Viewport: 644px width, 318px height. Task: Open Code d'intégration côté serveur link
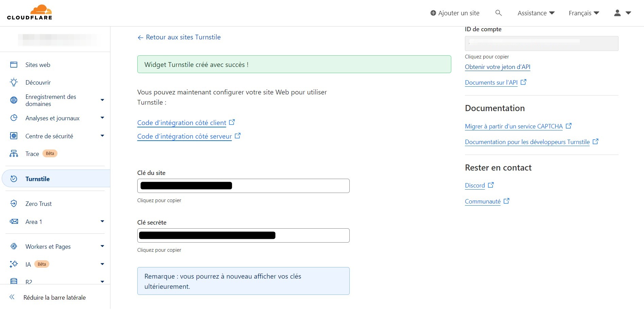[x=185, y=136]
